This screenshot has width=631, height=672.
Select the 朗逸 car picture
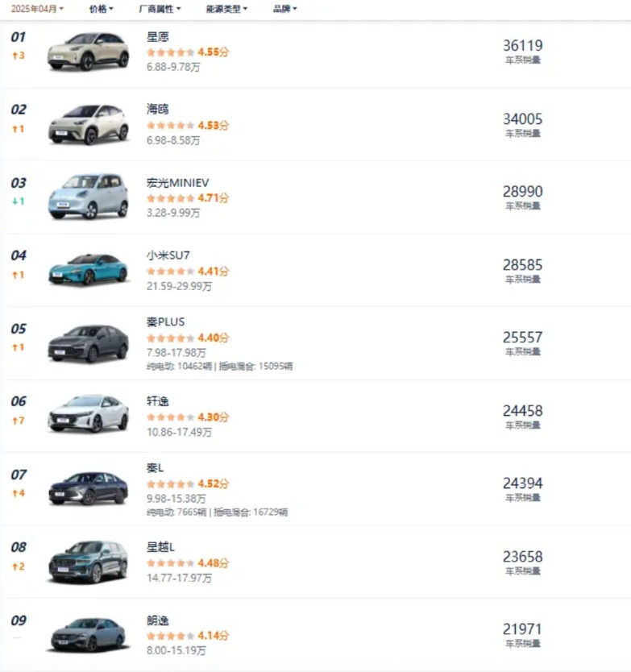(x=88, y=634)
